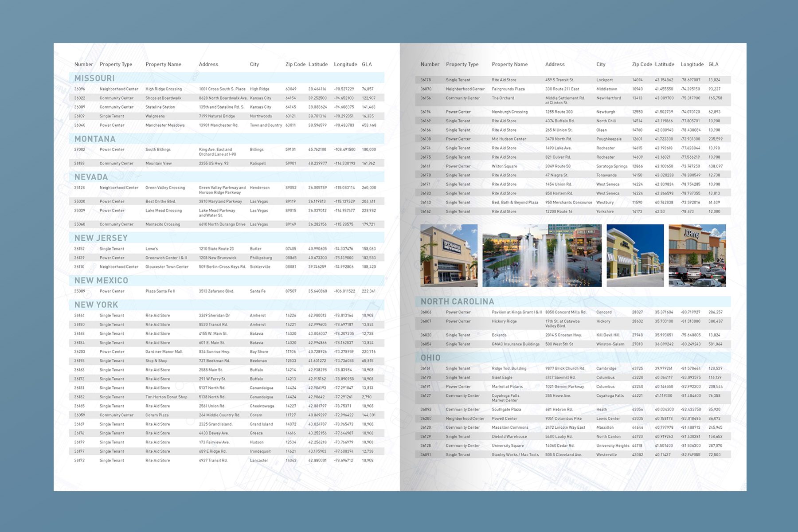Select the NORTH CAROLINA state heading
Image resolution: width=798 pixels, height=532 pixels.
coord(457,301)
